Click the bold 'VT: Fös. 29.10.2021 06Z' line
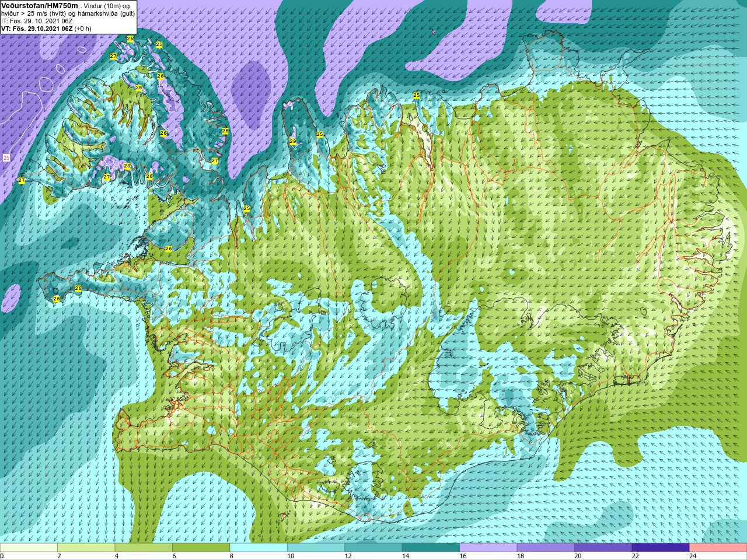747x560 pixels. coord(37,29)
